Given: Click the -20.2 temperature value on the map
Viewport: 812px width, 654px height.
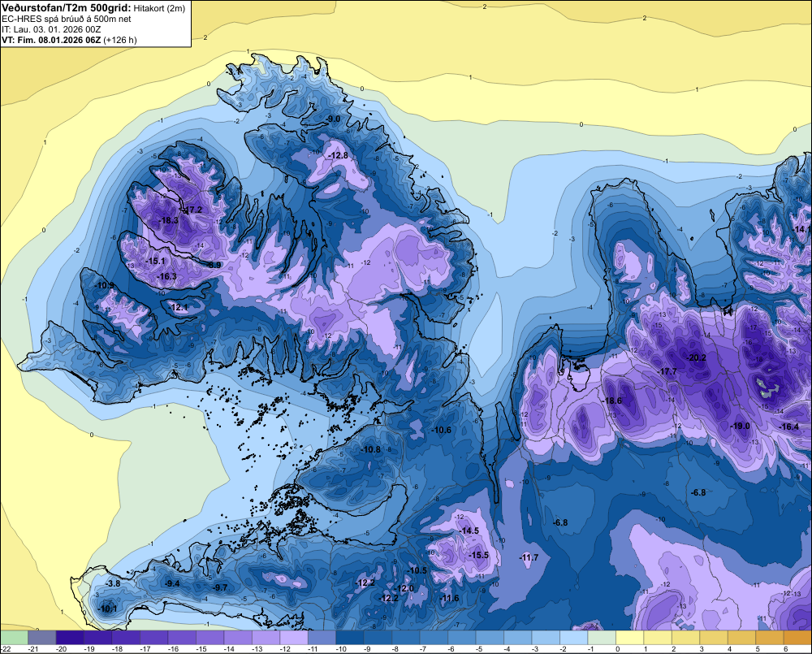Looking at the screenshot, I should click(x=697, y=357).
